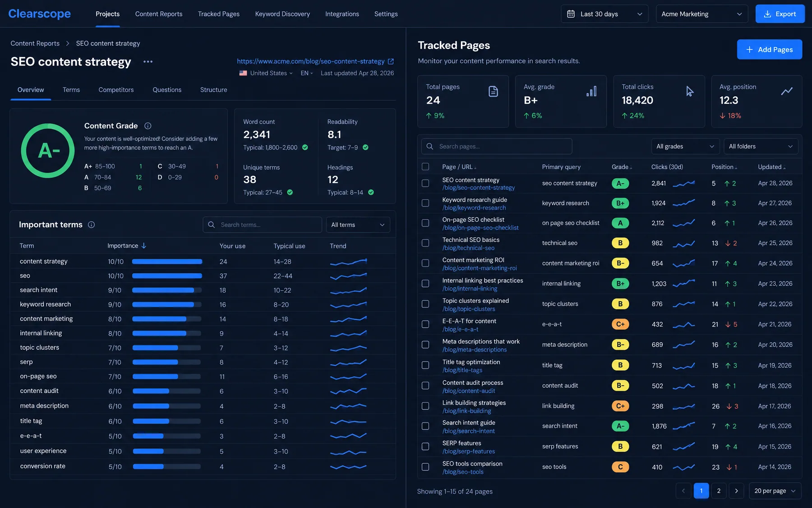Click the importance bar for conversion rate term
The height and width of the screenshot is (508, 812).
167,466
